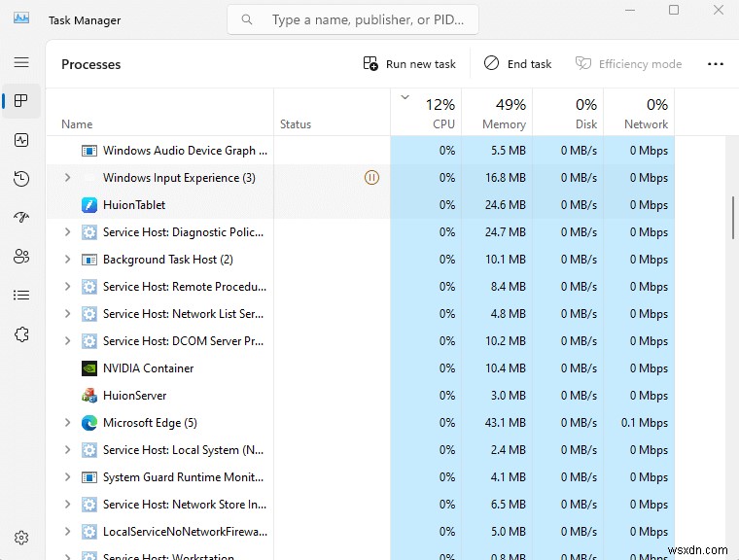The height and width of the screenshot is (560, 739).
Task: Click the 6.5 MB memory value
Action: click(508, 505)
